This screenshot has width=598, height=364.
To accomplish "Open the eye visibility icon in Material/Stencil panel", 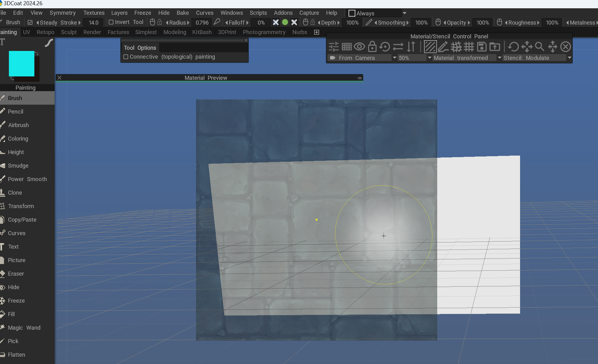I will pos(359,47).
